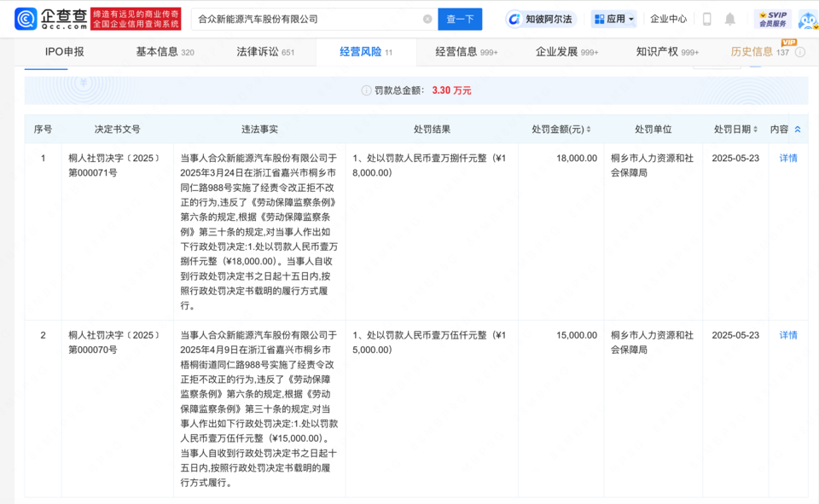The width and height of the screenshot is (819, 504).
Task: Open 详情 for the 18,000.00 penalty
Action: click(x=788, y=158)
